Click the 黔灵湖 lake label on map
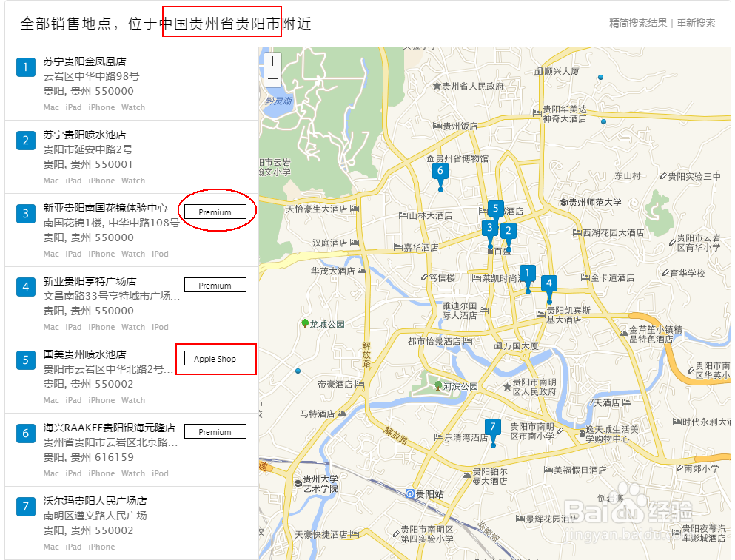The height and width of the screenshot is (560, 735). click(x=278, y=101)
